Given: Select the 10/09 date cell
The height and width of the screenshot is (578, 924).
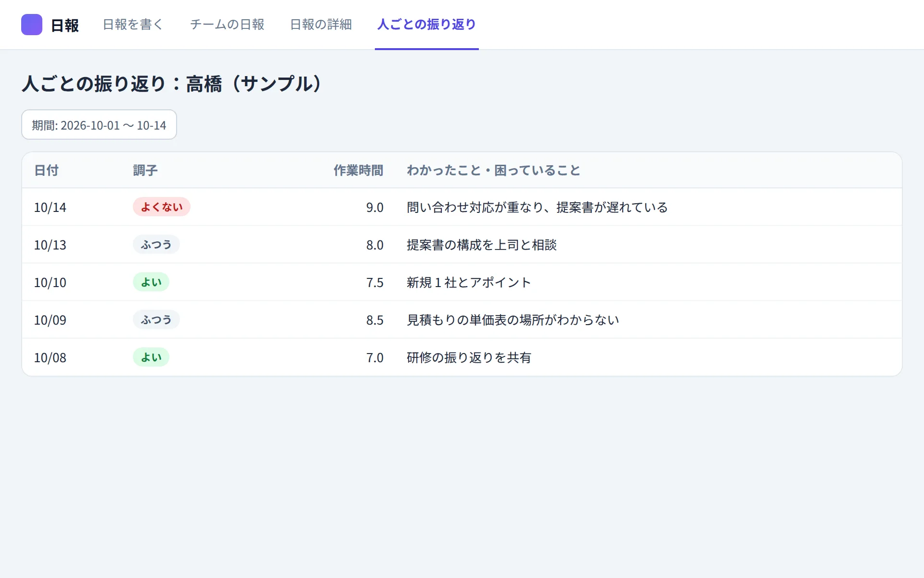Looking at the screenshot, I should (x=50, y=320).
